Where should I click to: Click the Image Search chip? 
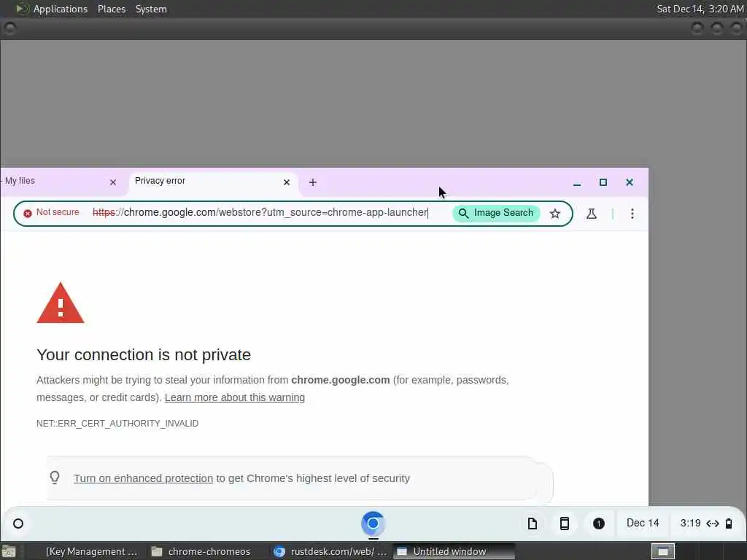[x=496, y=213]
